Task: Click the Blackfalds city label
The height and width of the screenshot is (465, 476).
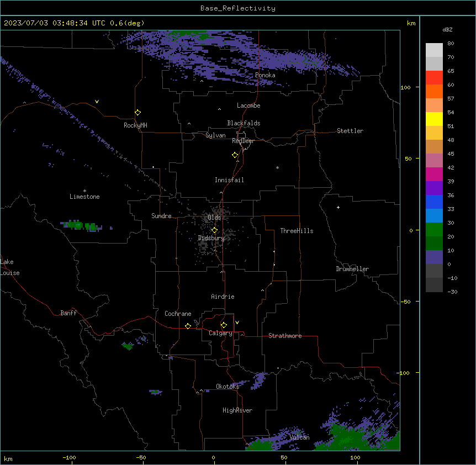Action: tap(244, 123)
